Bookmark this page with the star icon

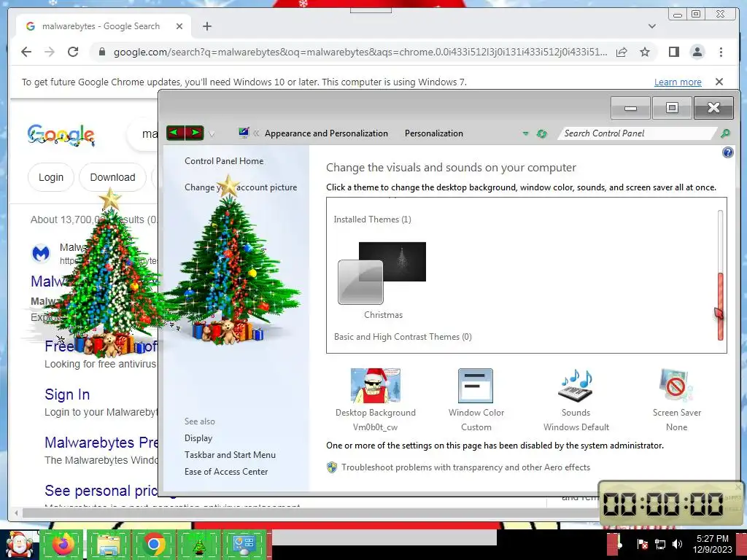tap(645, 52)
